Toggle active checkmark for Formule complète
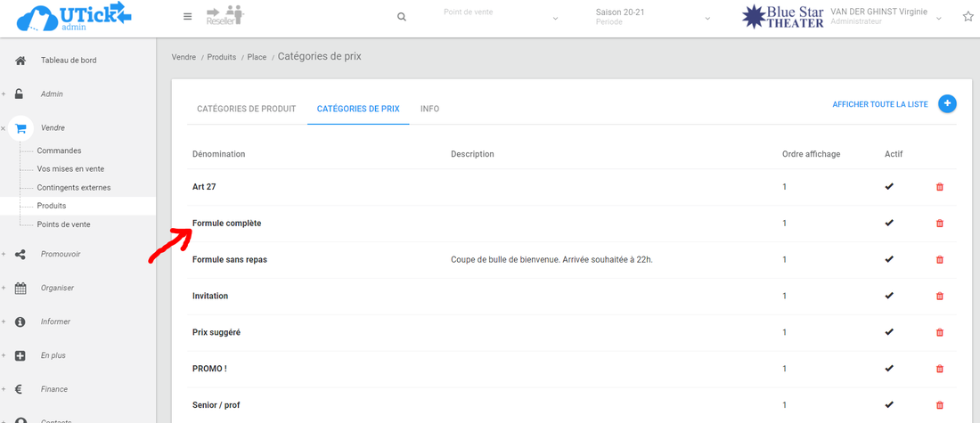 (x=888, y=223)
